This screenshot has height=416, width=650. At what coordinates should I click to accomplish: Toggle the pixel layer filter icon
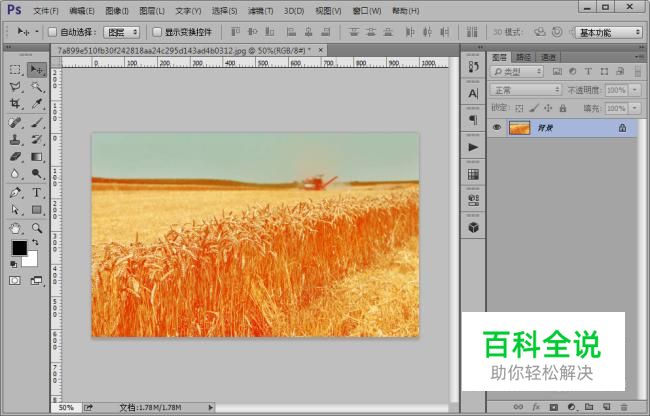[557, 72]
